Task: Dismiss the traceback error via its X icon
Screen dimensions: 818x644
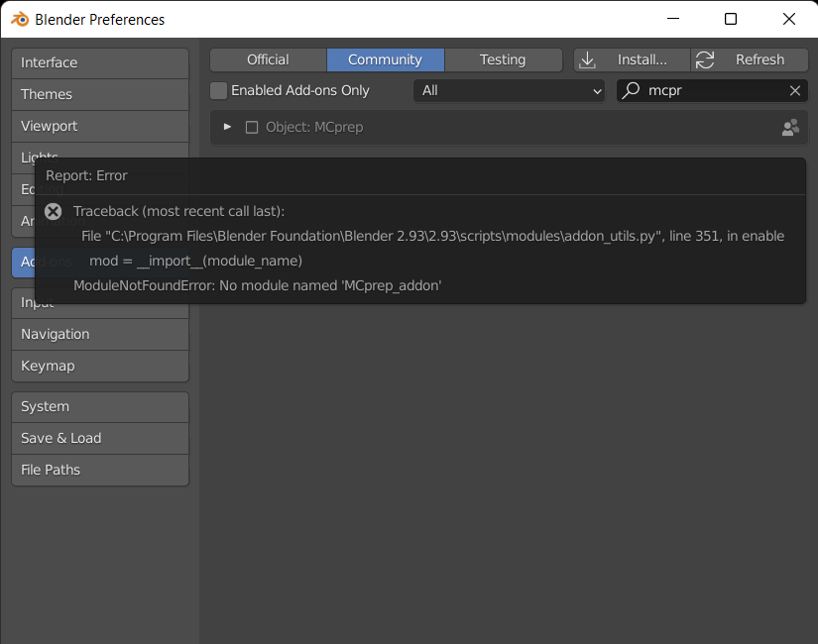Action: pos(53,210)
